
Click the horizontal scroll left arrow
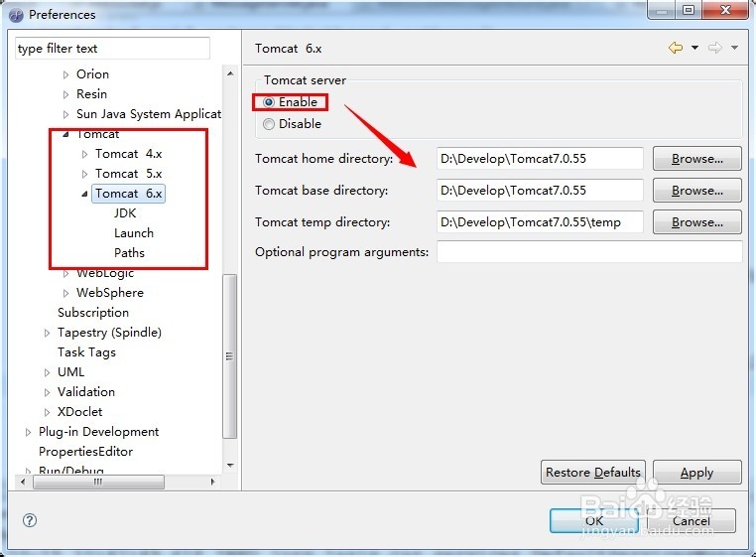(23, 482)
